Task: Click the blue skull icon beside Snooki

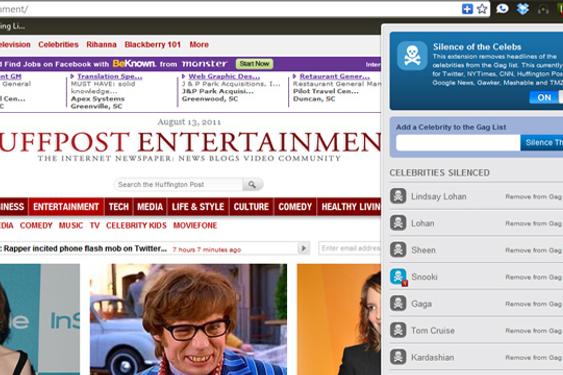Action: tap(398, 277)
